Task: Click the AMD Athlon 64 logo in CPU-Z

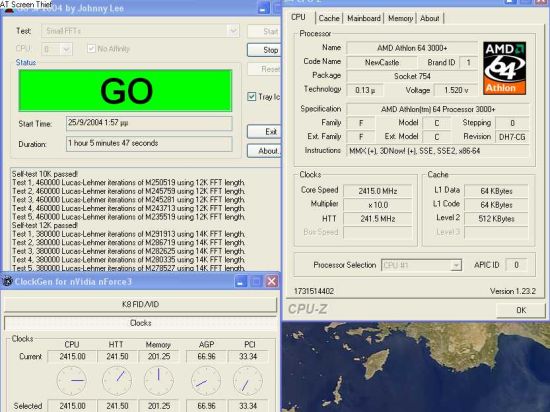Action: 504,68
